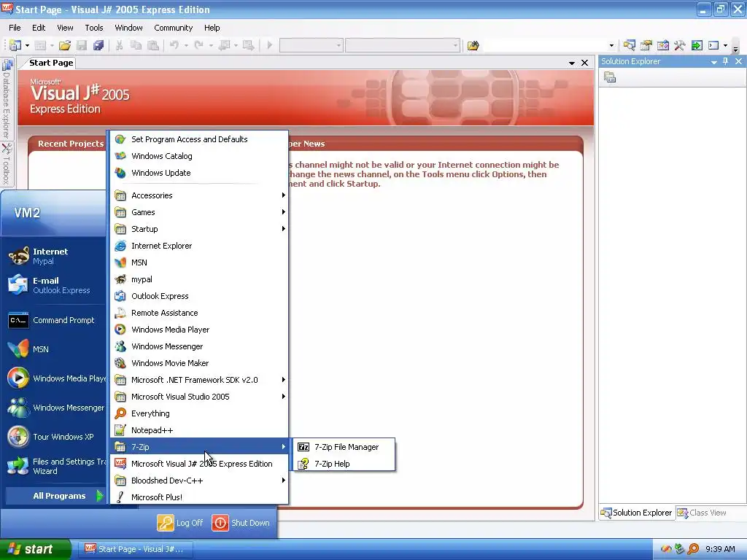Launch Everything from All Programs
This screenshot has height=560, width=747.
pos(199,413)
